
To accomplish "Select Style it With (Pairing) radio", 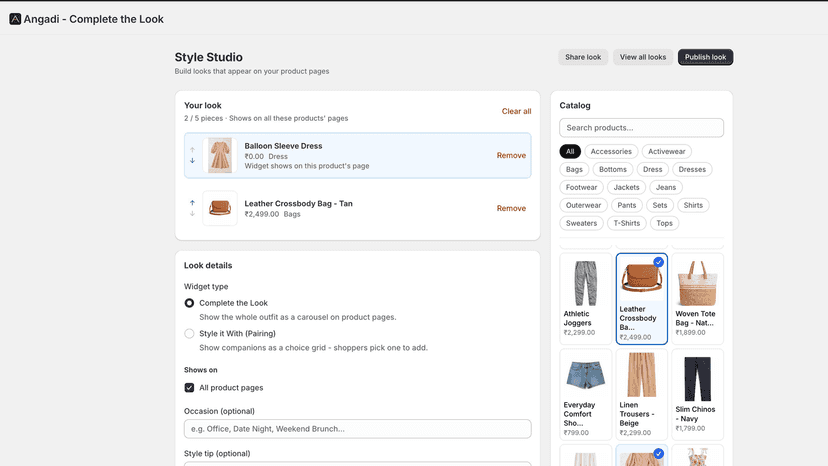I will pyautogui.click(x=189, y=334).
